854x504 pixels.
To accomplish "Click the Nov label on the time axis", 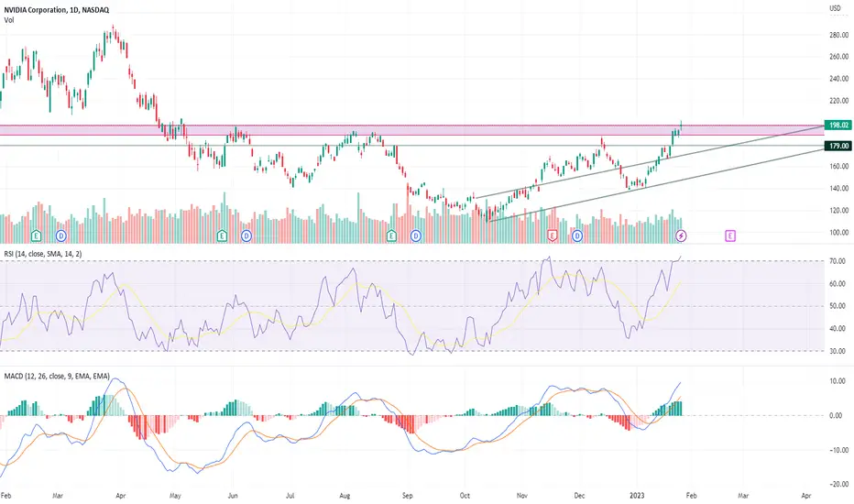I will point(521,496).
